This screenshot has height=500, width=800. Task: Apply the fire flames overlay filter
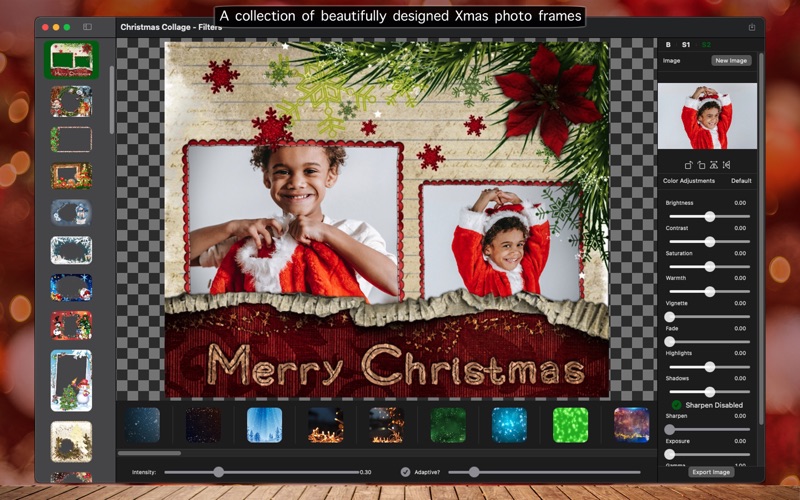click(x=326, y=425)
